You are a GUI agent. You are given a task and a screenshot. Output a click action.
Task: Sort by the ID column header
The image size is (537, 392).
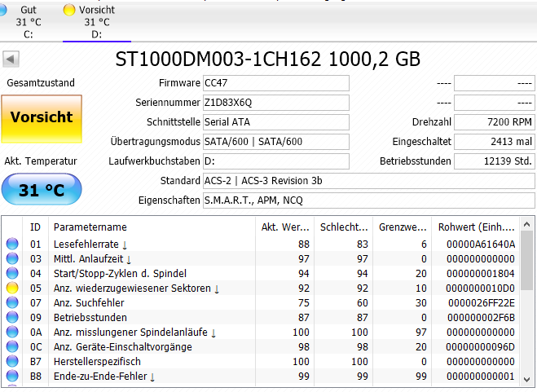click(x=35, y=227)
